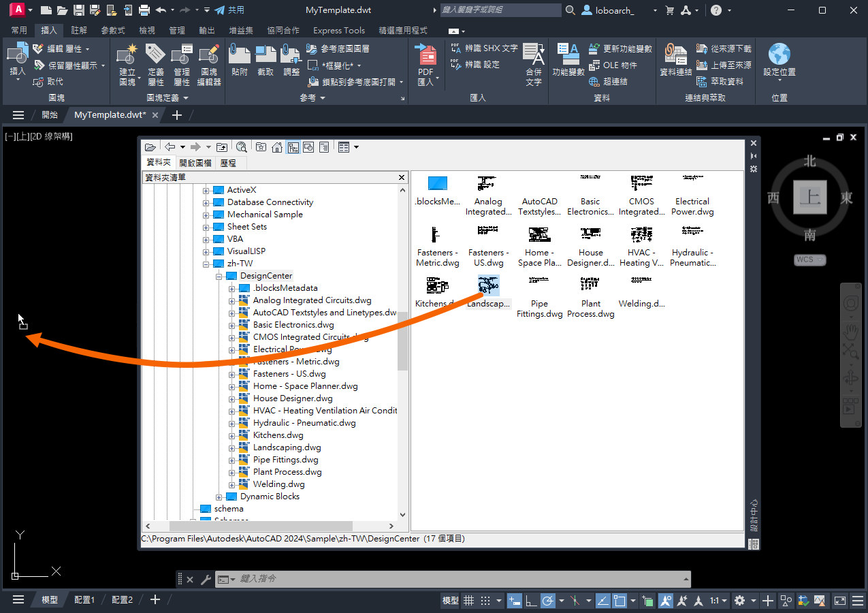868x613 pixels.
Task: Expand ActiveX folder in tree
Action: pyautogui.click(x=206, y=190)
